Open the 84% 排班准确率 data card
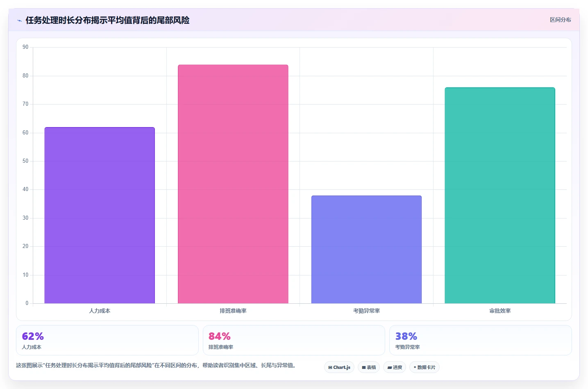The height and width of the screenshot is (389, 588). [x=294, y=340]
